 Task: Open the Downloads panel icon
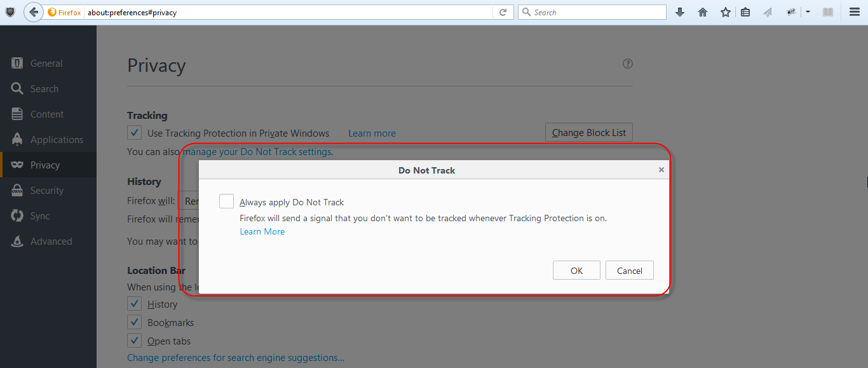tap(680, 11)
